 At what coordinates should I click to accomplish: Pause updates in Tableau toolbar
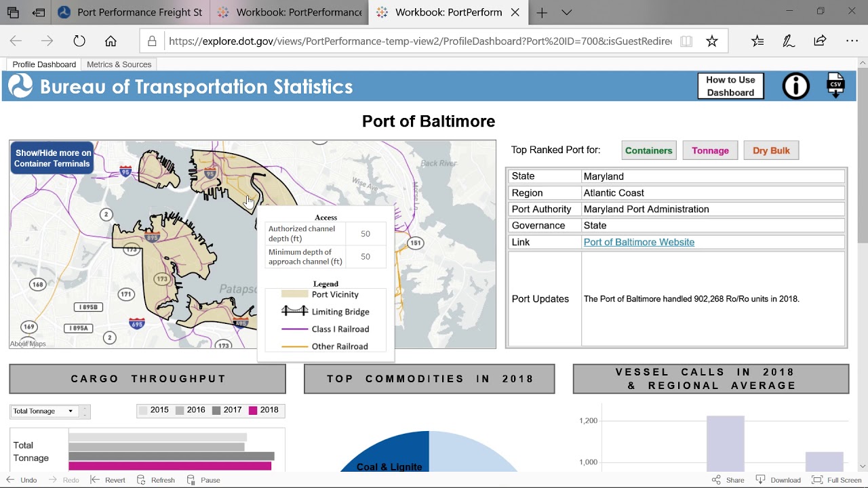(x=203, y=480)
